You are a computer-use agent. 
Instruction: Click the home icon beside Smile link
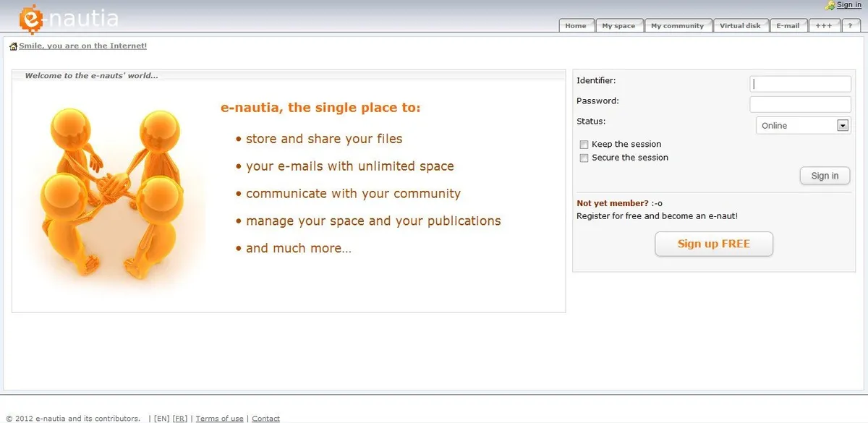click(13, 46)
